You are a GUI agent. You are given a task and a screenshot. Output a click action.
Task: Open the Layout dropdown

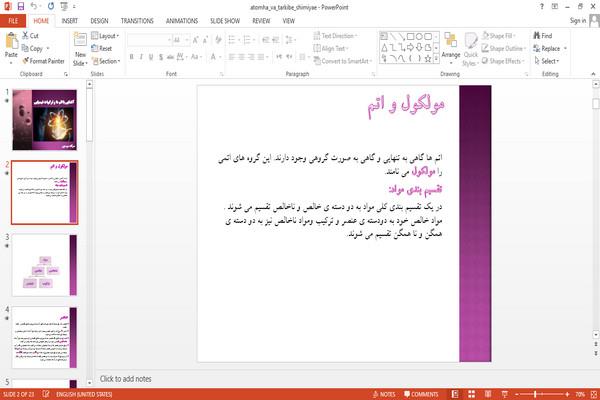click(105, 36)
